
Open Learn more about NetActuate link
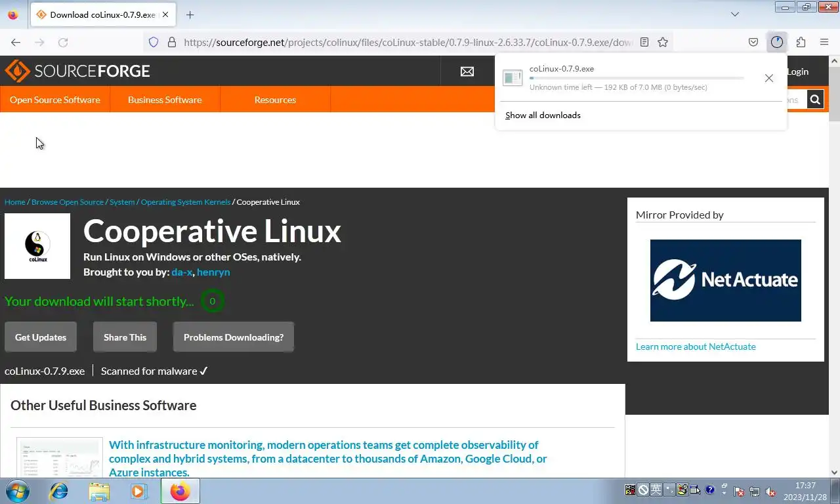click(696, 346)
